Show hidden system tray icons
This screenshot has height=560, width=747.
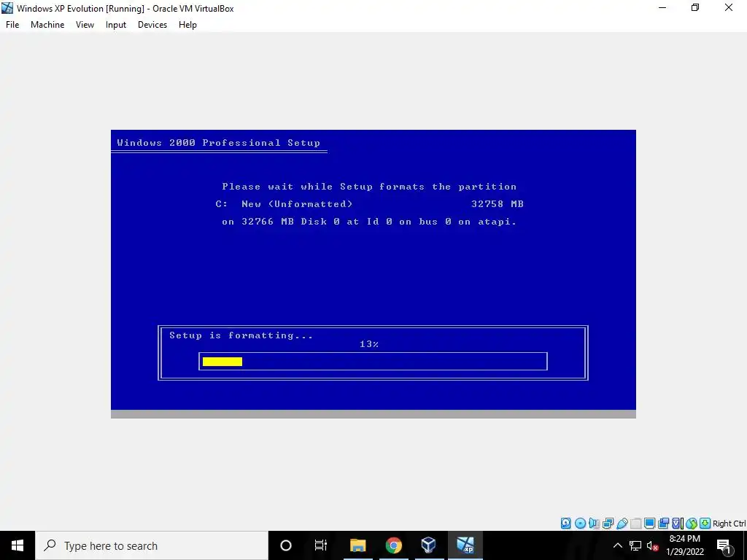[x=617, y=545]
